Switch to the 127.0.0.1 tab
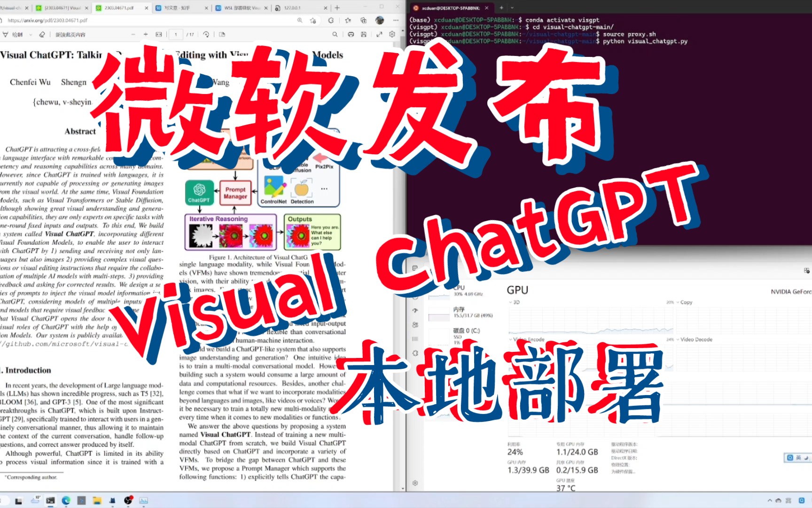Image resolution: width=812 pixels, height=508 pixels. pos(301,8)
